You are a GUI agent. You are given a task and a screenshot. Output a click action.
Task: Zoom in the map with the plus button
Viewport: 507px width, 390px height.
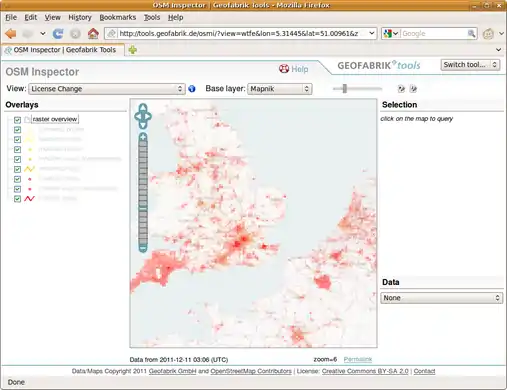(143, 137)
